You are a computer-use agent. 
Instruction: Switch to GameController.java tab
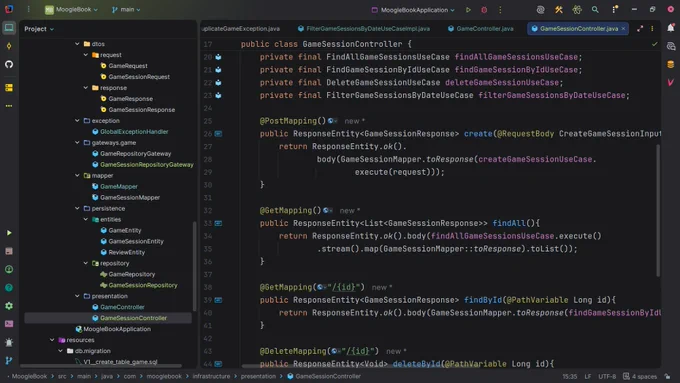[481, 29]
